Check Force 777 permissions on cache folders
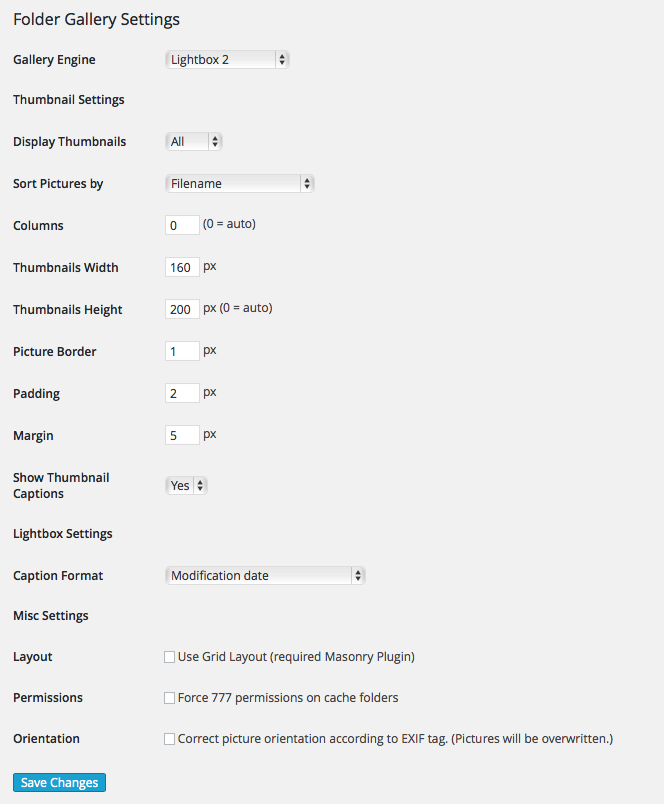This screenshot has height=804, width=664. (x=169, y=698)
